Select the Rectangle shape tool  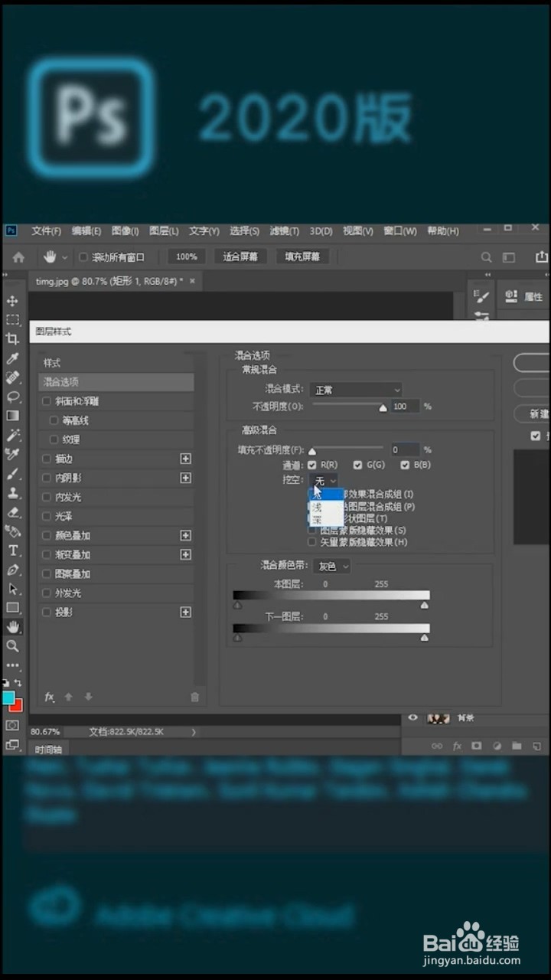pos(12,608)
